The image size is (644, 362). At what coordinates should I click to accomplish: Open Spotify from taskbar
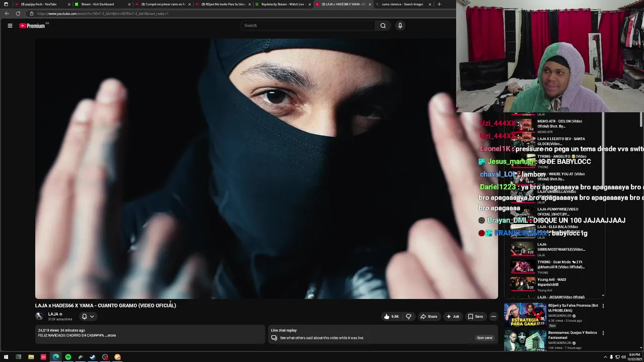point(68,357)
